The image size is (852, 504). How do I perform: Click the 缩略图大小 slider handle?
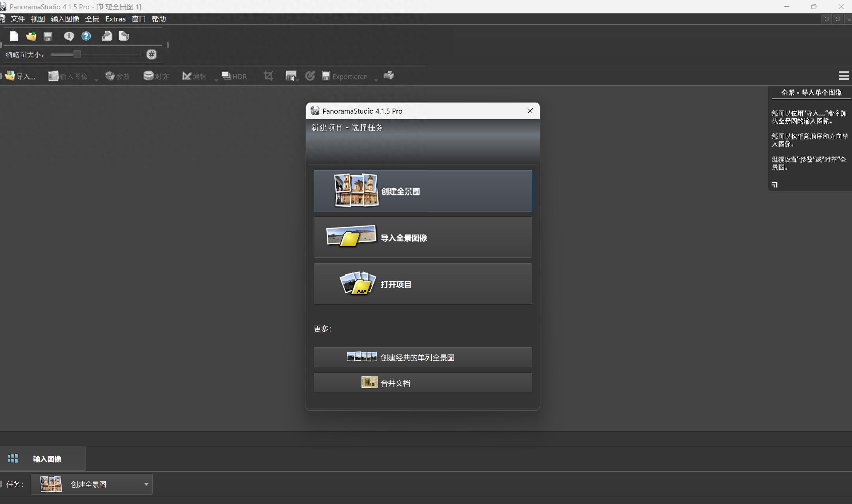[x=77, y=54]
